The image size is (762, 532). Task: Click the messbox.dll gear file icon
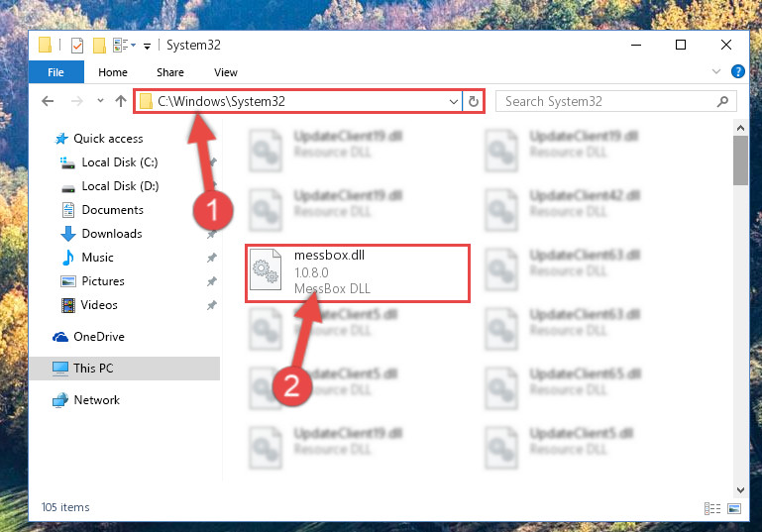(266, 269)
